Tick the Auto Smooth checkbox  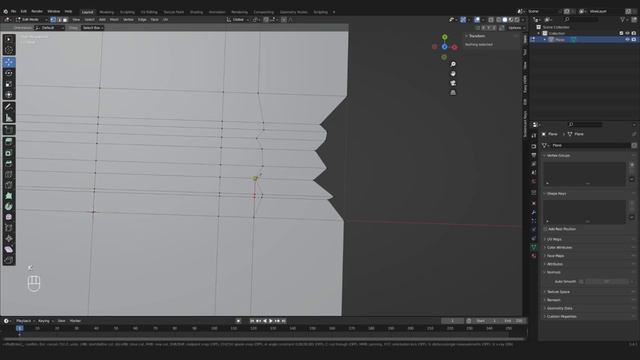[x=581, y=282]
